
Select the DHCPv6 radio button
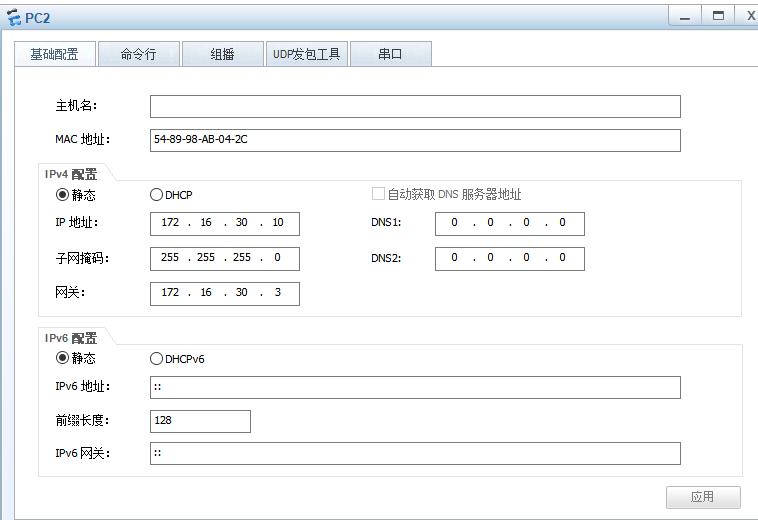156,359
